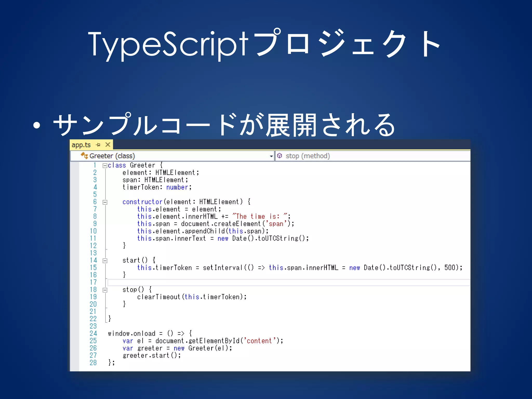Open the Greeter (class) navigation dropdown
The width and height of the screenshot is (532, 399).
271,156
